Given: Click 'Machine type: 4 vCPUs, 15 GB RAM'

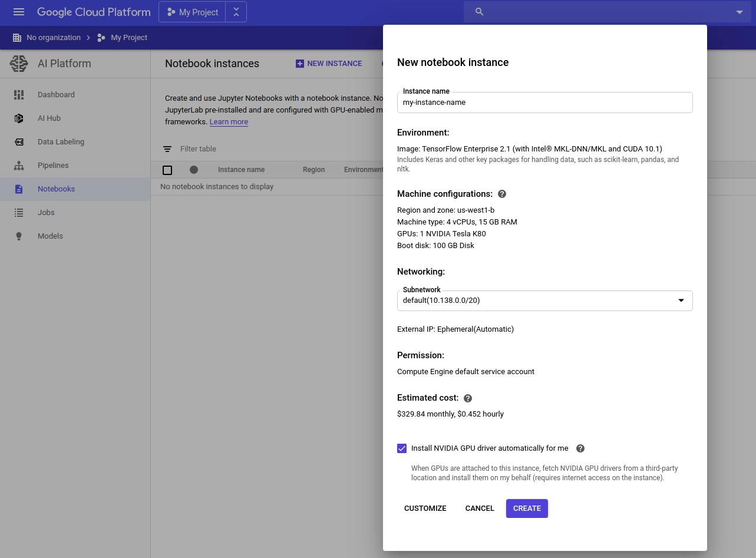Looking at the screenshot, I should tap(457, 222).
